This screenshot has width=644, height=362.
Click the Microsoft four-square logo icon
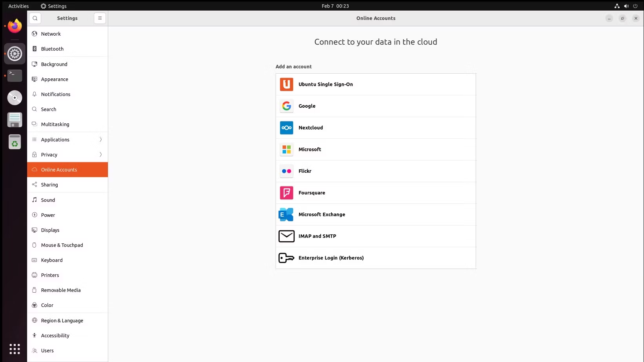tap(286, 149)
